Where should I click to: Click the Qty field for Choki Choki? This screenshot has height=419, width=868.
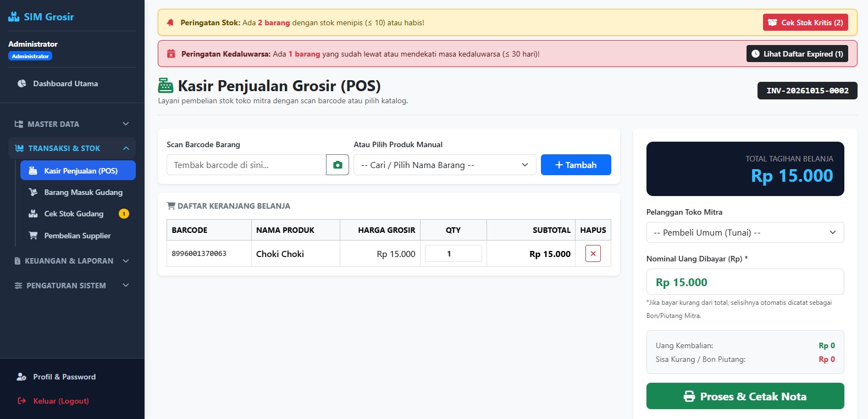point(454,254)
